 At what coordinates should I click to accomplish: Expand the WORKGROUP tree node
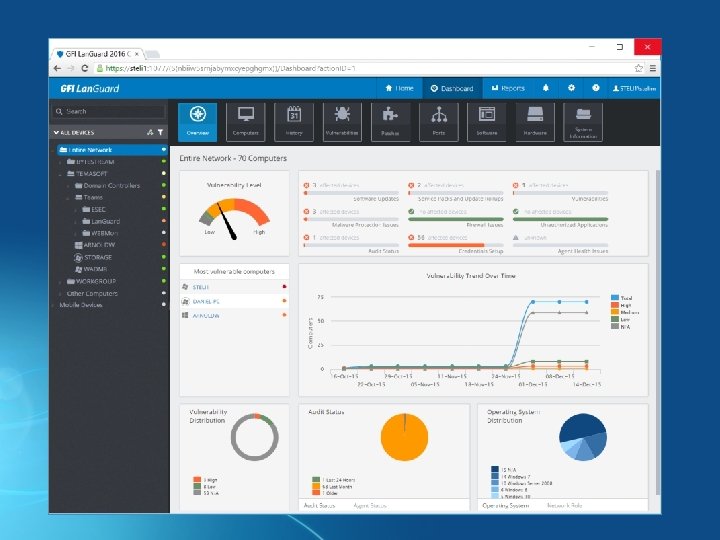point(60,281)
